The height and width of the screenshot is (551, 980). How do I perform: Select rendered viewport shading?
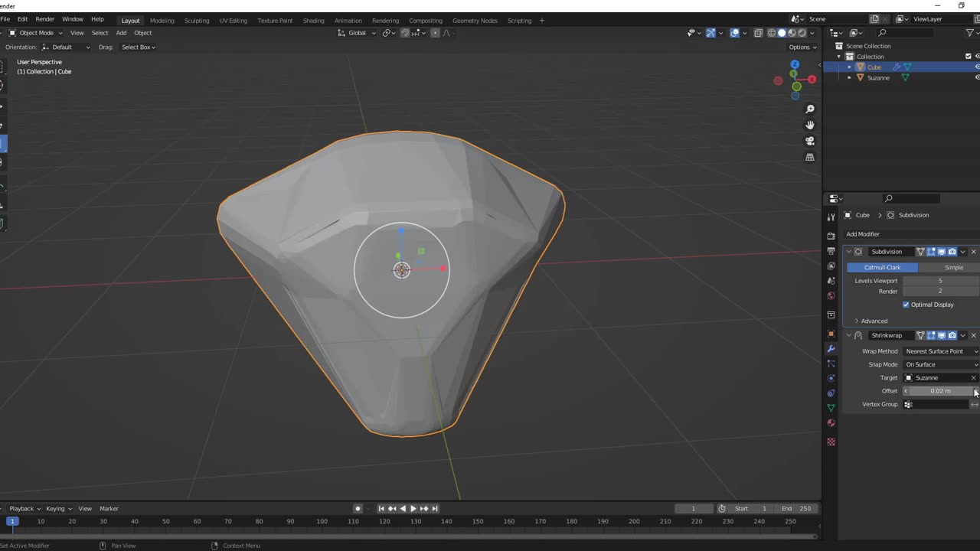pos(802,33)
